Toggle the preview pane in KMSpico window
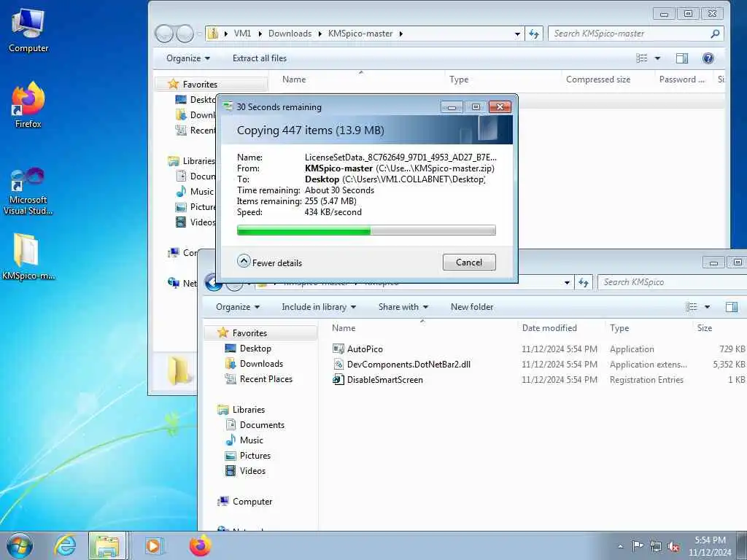The width and height of the screenshot is (747, 560). tap(731, 307)
